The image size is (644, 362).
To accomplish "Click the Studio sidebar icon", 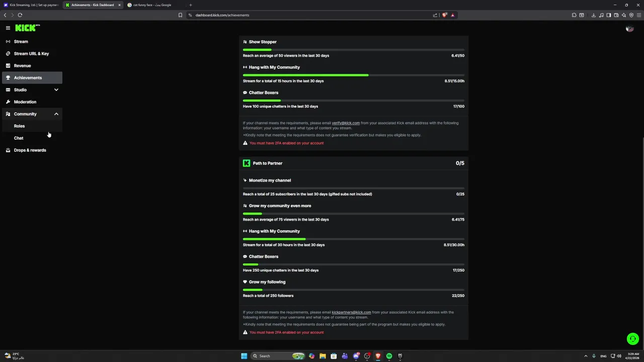I will pyautogui.click(x=8, y=90).
